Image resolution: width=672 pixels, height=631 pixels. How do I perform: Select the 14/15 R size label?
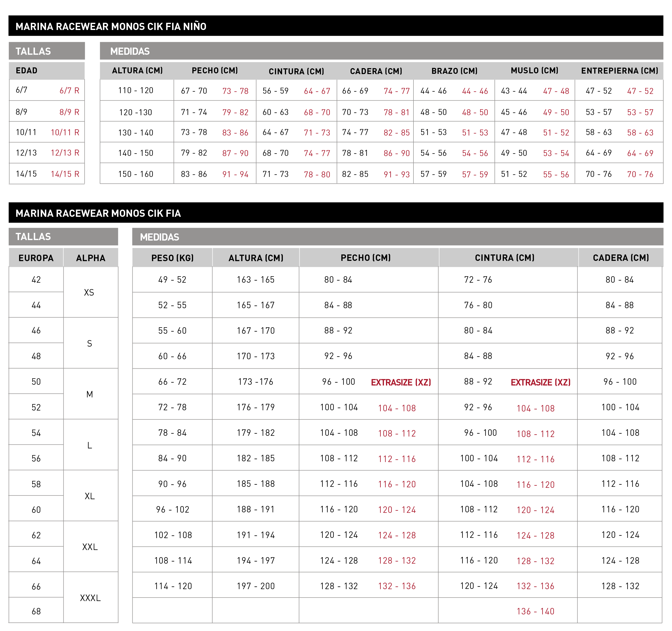[65, 174]
